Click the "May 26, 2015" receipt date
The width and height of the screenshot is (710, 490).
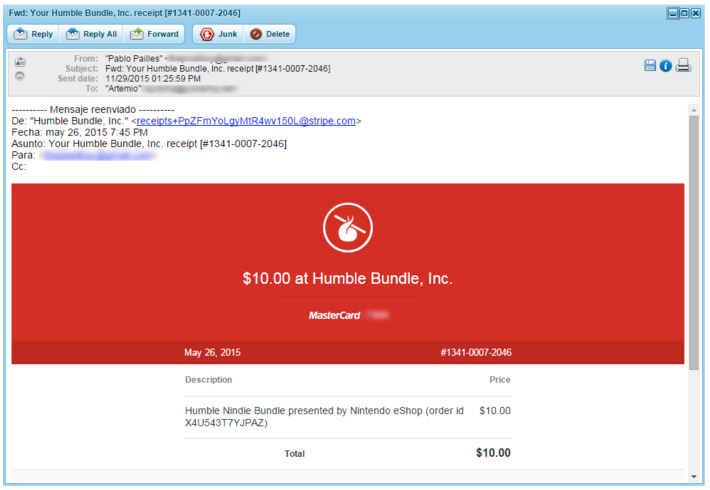212,352
